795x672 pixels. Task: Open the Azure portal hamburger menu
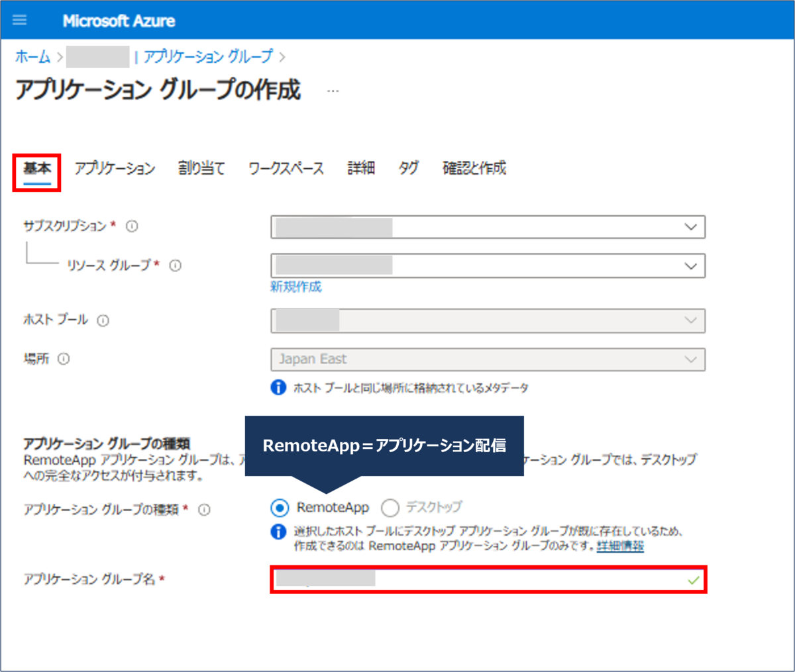pyautogui.click(x=20, y=20)
